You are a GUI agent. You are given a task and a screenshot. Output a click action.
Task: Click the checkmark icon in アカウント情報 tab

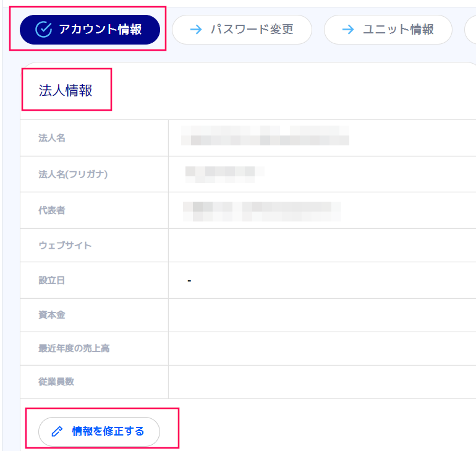(43, 30)
